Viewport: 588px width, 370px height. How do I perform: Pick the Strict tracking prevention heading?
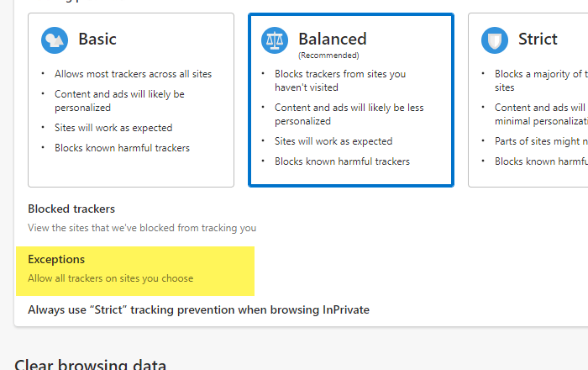coord(538,39)
